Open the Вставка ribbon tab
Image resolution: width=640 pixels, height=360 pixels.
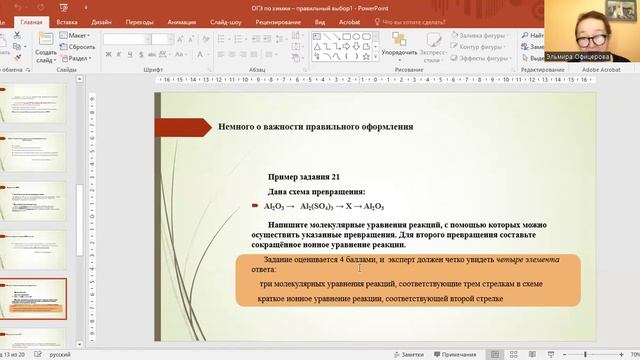pos(67,22)
